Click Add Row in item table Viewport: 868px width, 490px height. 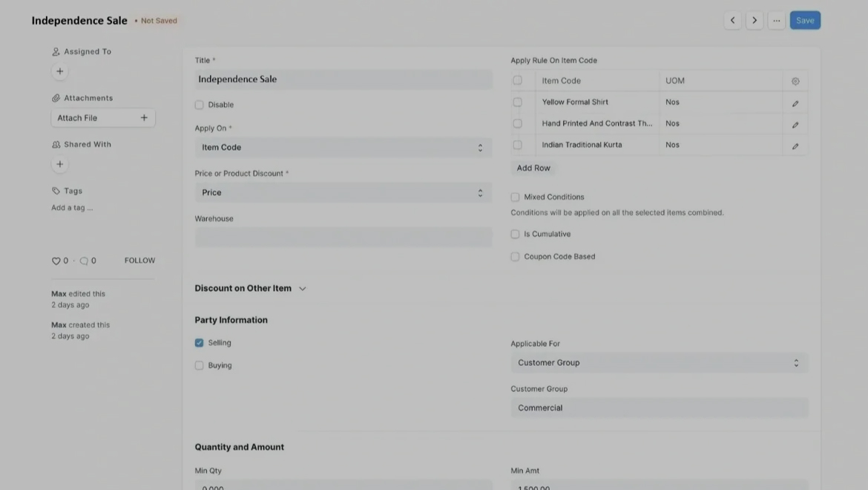point(533,168)
